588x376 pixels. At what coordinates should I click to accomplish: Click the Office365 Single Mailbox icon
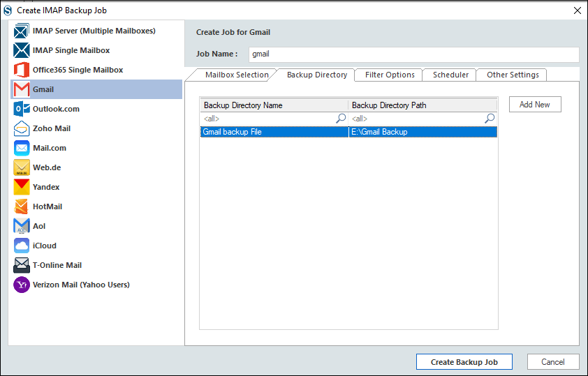pyautogui.click(x=22, y=70)
